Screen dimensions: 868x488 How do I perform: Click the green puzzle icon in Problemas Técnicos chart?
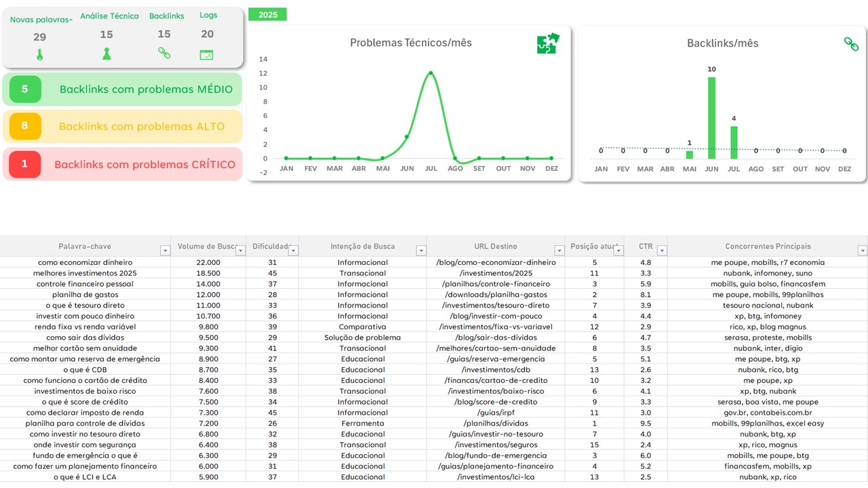point(548,43)
